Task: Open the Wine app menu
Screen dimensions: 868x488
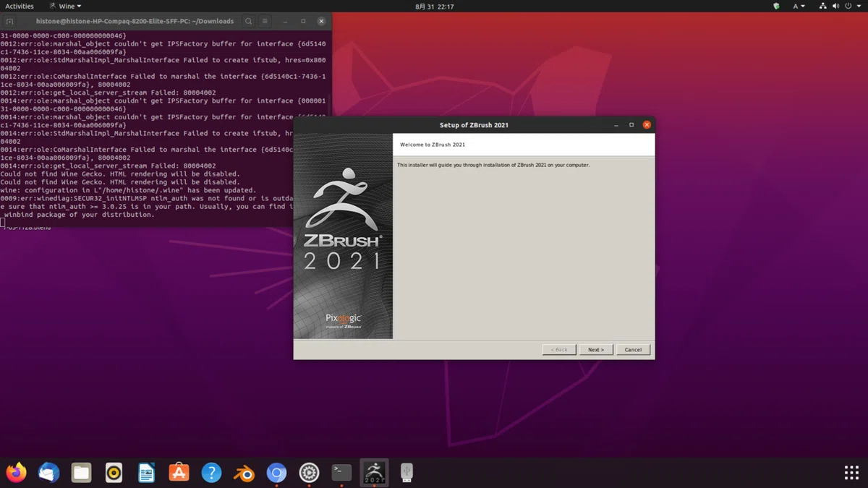Action: pos(65,6)
